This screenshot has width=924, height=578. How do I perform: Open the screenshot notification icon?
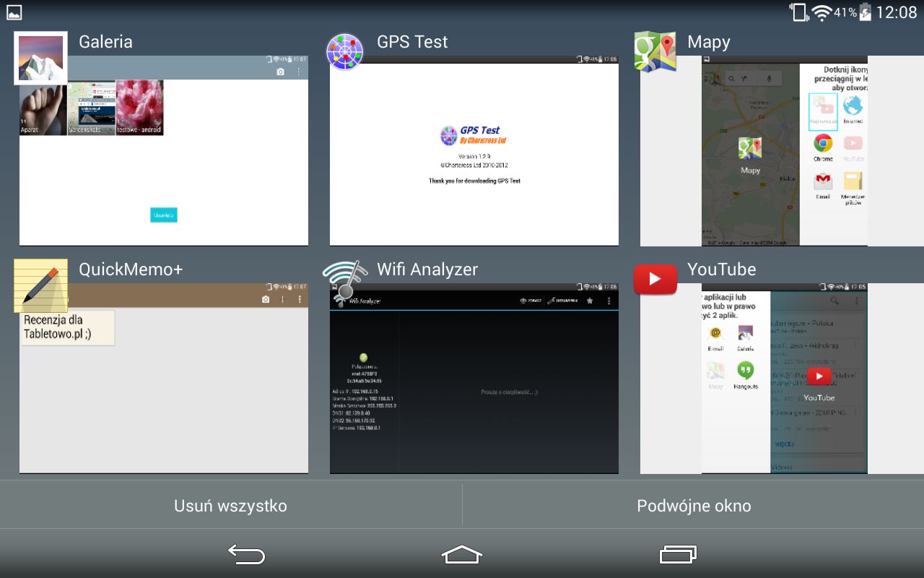click(14, 12)
